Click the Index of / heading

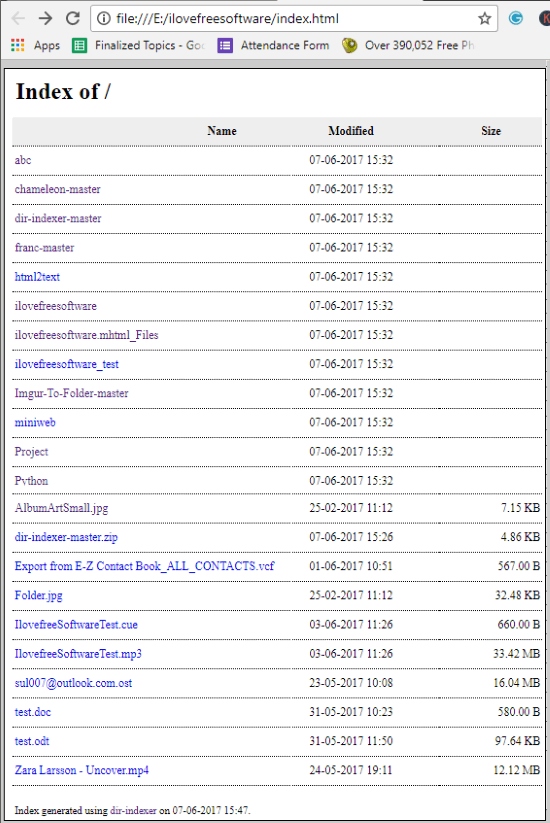pos(63,91)
